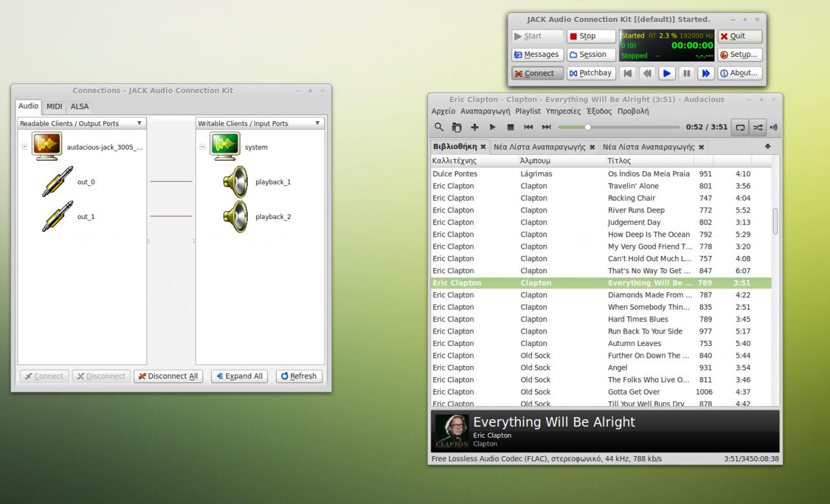Click Disconnect All in Connections window
This screenshot has width=830, height=504.
(168, 376)
